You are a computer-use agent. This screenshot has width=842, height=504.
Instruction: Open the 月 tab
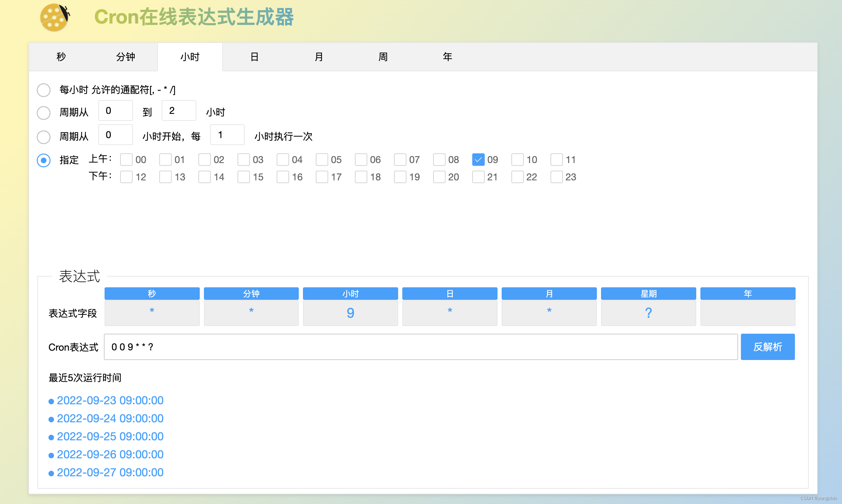[319, 57]
